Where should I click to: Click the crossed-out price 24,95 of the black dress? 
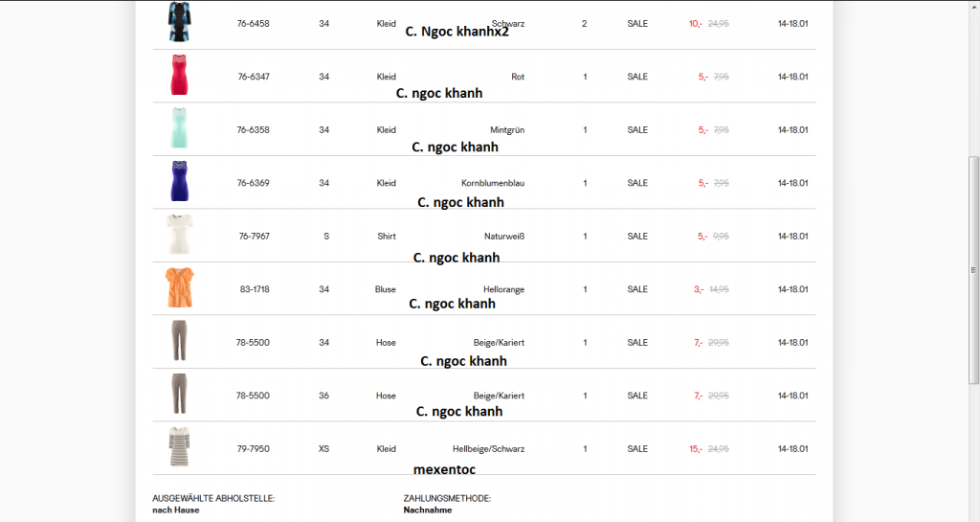click(719, 23)
